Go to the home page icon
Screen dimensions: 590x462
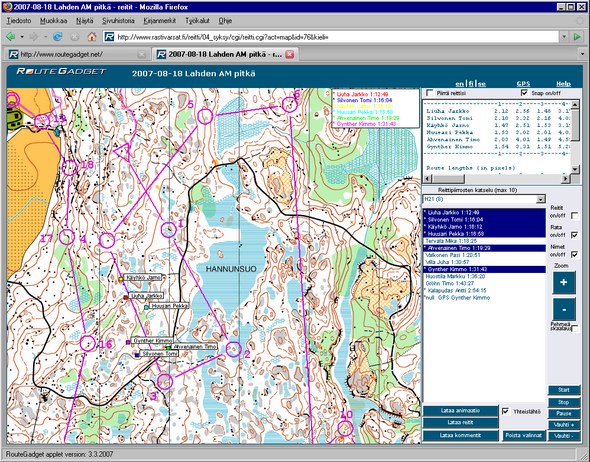pyautogui.click(x=92, y=36)
